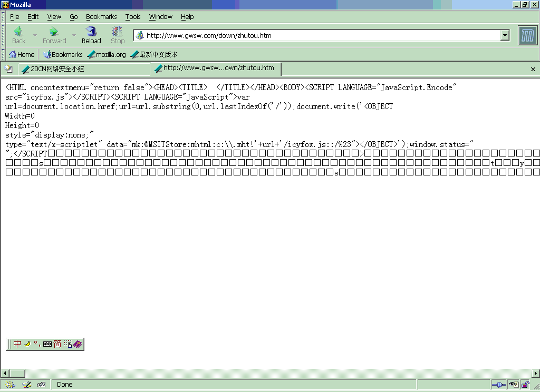Screen dimensions: 540x392
Task: Open the mozilla.org bookmark link
Action: coord(107,54)
